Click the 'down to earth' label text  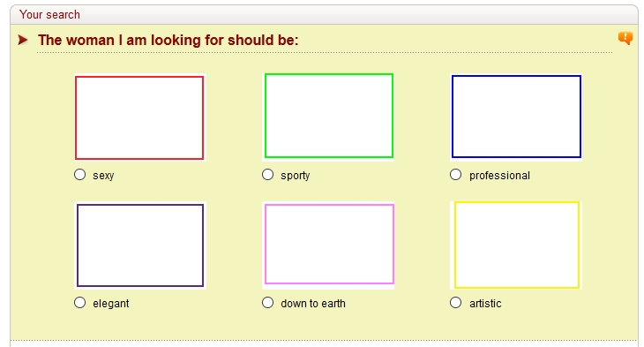pos(313,304)
